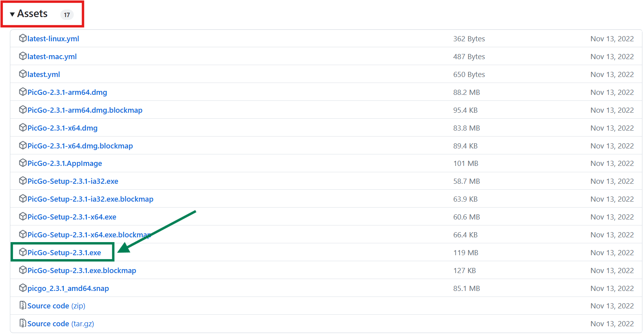Image resolution: width=644 pixels, height=335 pixels.
Task: Open PicGo-2.3.1-x64.dmg.blockmap link
Action: click(x=80, y=146)
